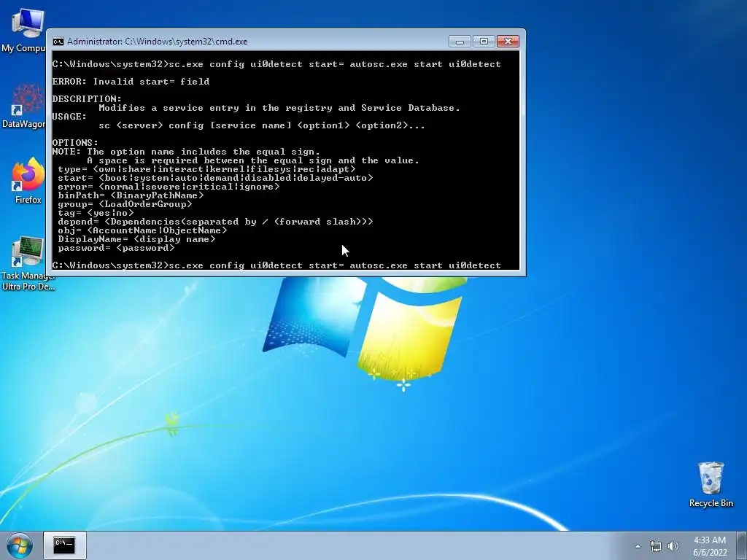This screenshot has width=747, height=560.
Task: Select the Recycle Bin icon
Action: coord(711,484)
